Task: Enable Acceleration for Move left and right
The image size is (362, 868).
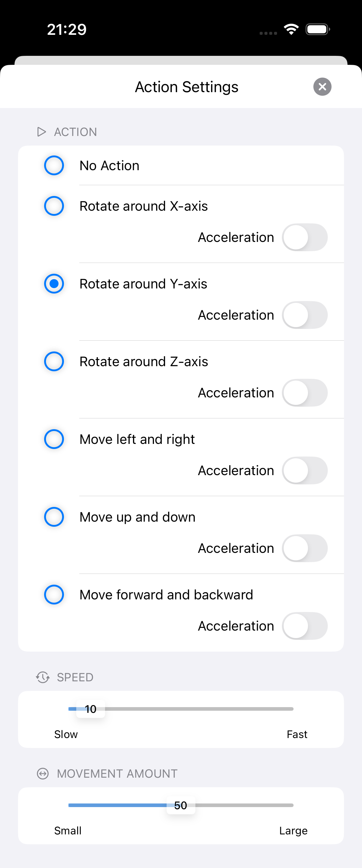Action: tap(305, 470)
